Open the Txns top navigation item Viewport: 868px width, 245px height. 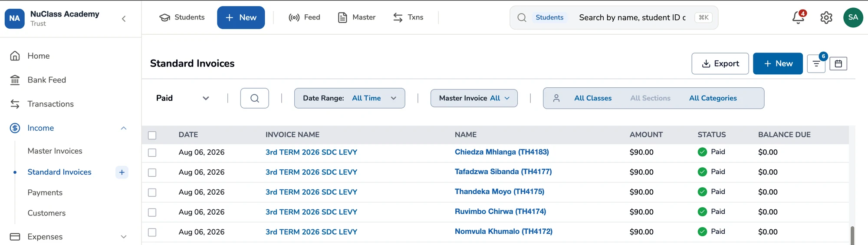point(408,17)
